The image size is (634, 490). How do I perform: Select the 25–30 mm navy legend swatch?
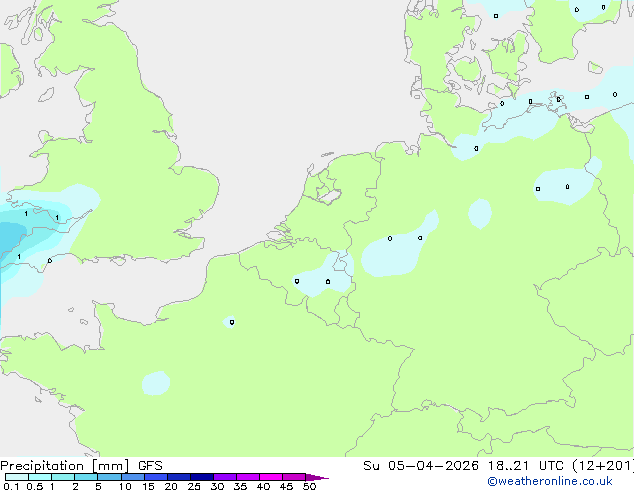202,477
